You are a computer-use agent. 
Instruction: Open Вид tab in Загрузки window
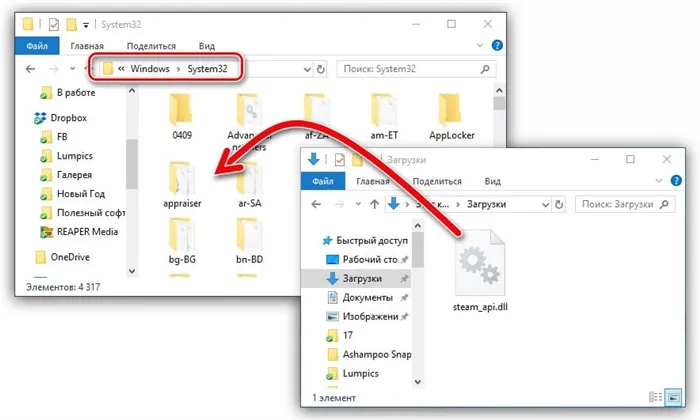(492, 181)
